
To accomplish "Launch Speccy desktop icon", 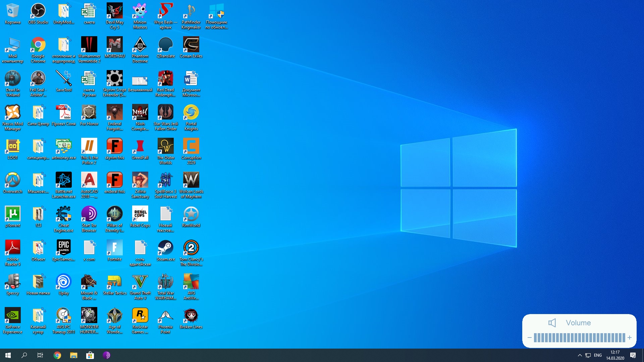I will point(12,285).
